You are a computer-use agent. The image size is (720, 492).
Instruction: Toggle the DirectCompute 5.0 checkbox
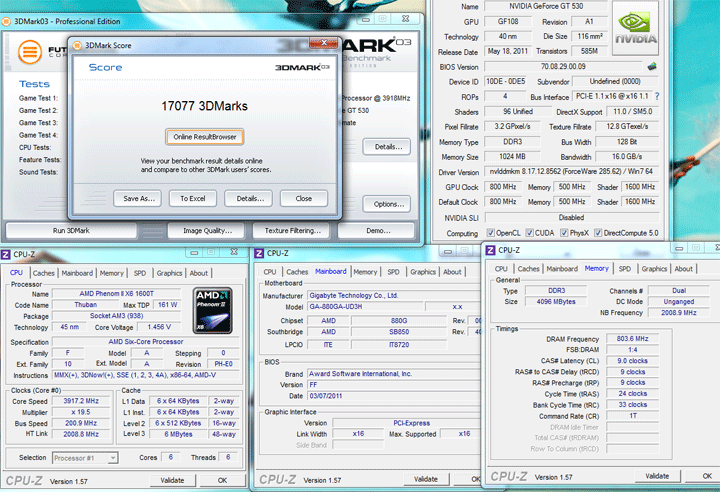pos(598,233)
